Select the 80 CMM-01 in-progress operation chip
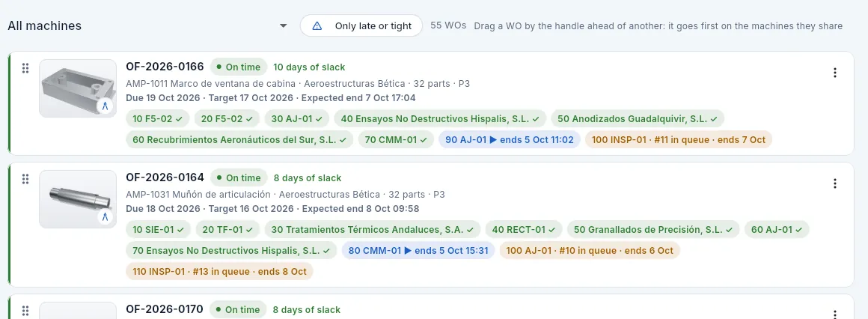The width and height of the screenshot is (868, 319). click(418, 250)
